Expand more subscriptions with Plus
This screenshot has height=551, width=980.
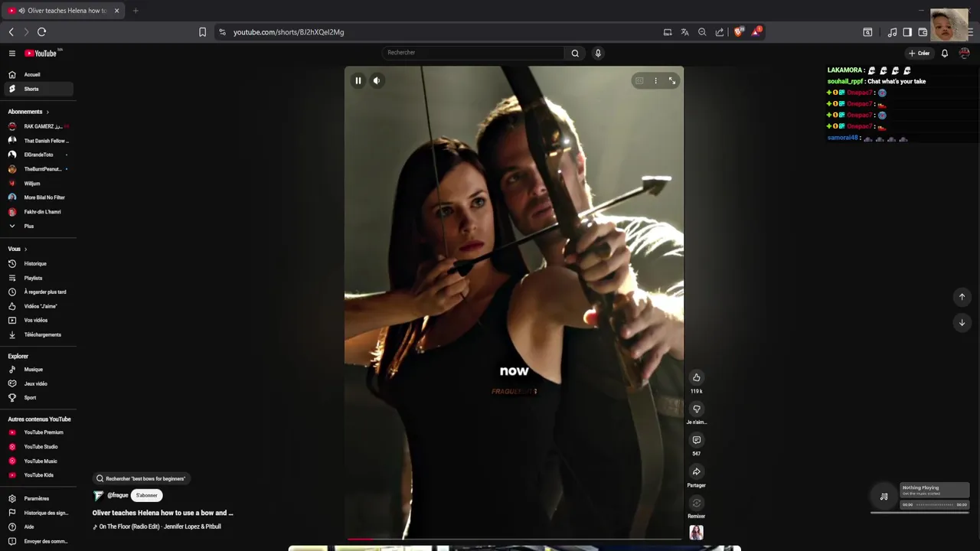38,227
